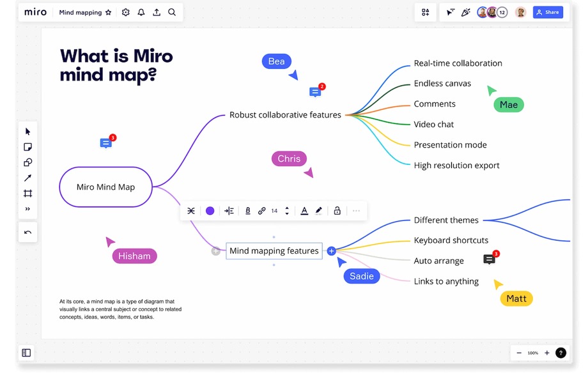
Task: Click the layout alignment icon
Action: tap(229, 211)
